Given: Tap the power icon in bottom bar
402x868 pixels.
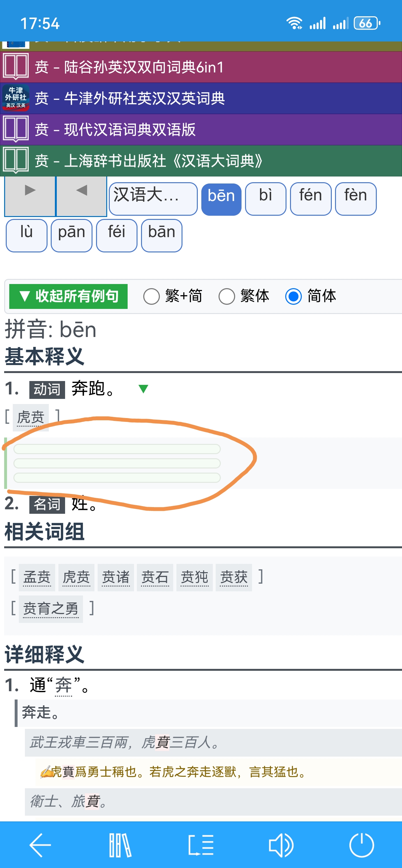Looking at the screenshot, I should pyautogui.click(x=361, y=844).
